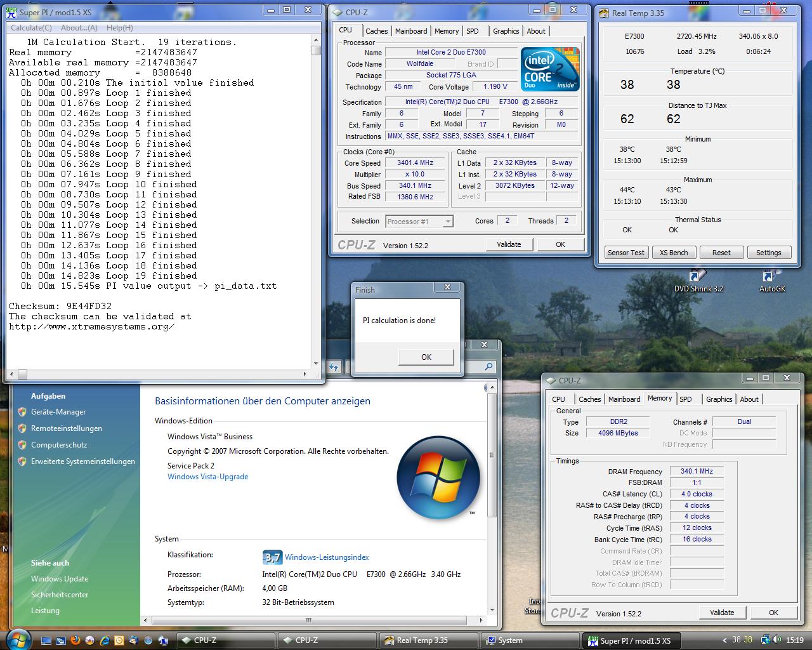This screenshot has height=650, width=812.
Task: Open the DVD Shrink 3.2 desktop shortcut
Action: 698,277
